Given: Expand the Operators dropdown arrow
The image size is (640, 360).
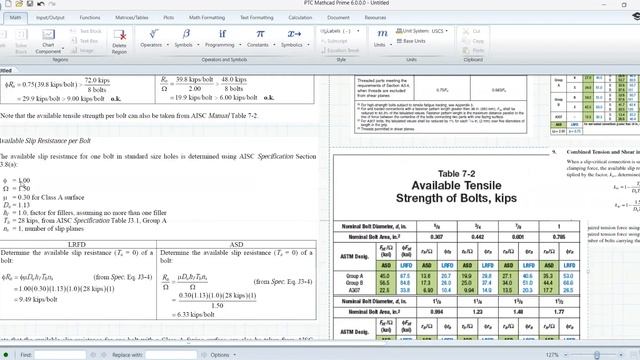Looking at the screenshot, I should click(x=167, y=45).
